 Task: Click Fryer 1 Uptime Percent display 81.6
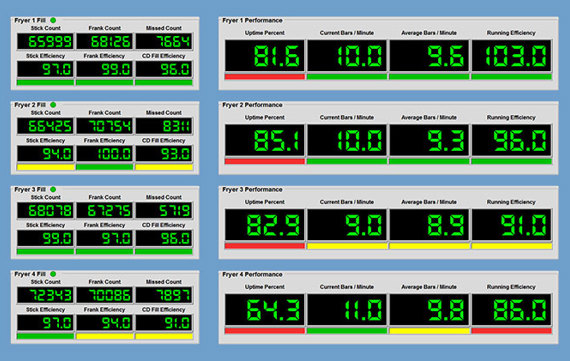click(x=265, y=56)
